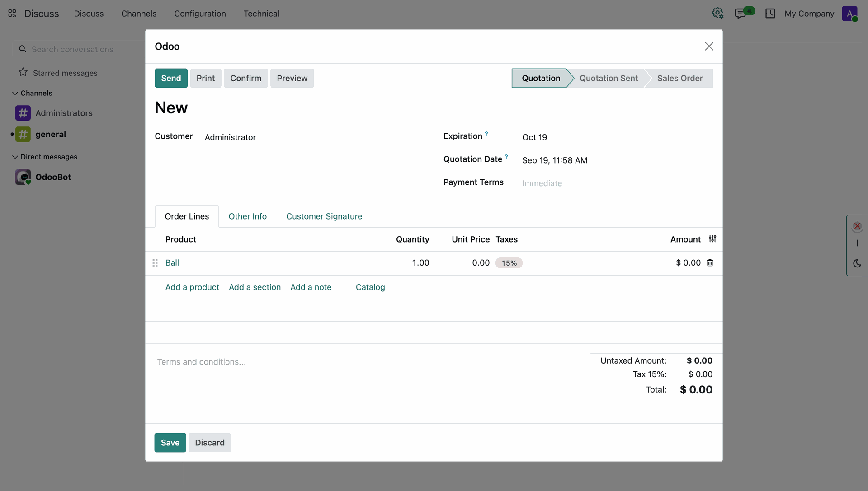868x491 pixels.
Task: Open the apps grid icon beside Discuss
Action: (12, 14)
